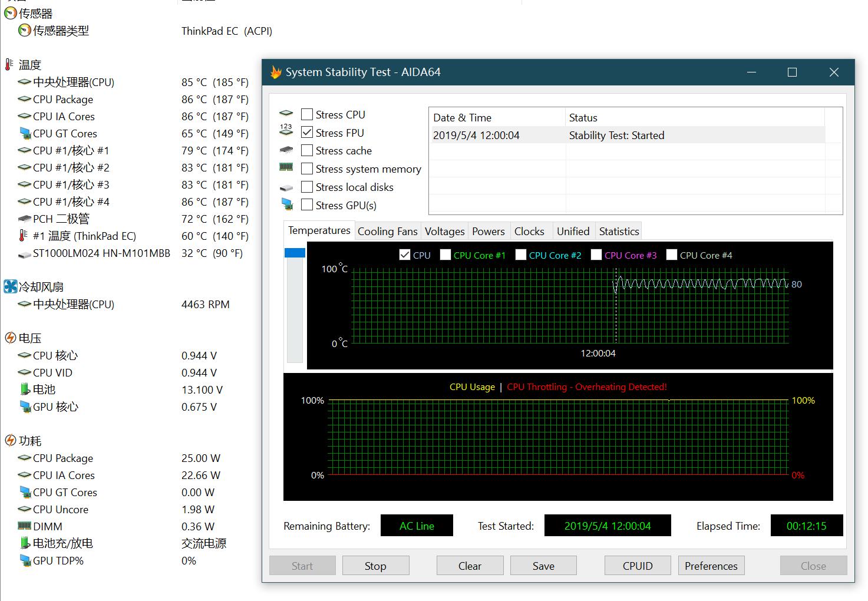
Task: Switch to the Cooling Fans tab
Action: click(387, 232)
